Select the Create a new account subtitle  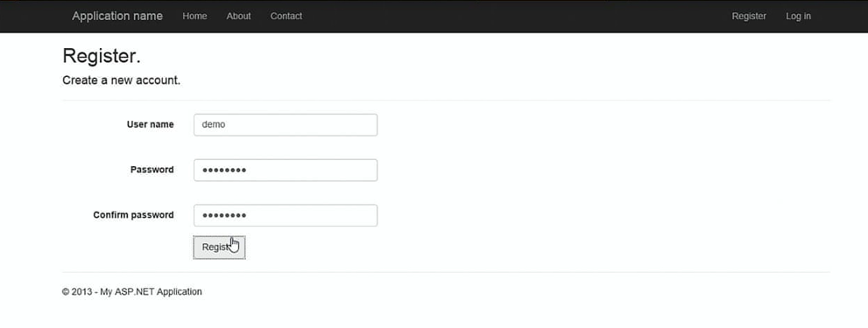tap(121, 80)
